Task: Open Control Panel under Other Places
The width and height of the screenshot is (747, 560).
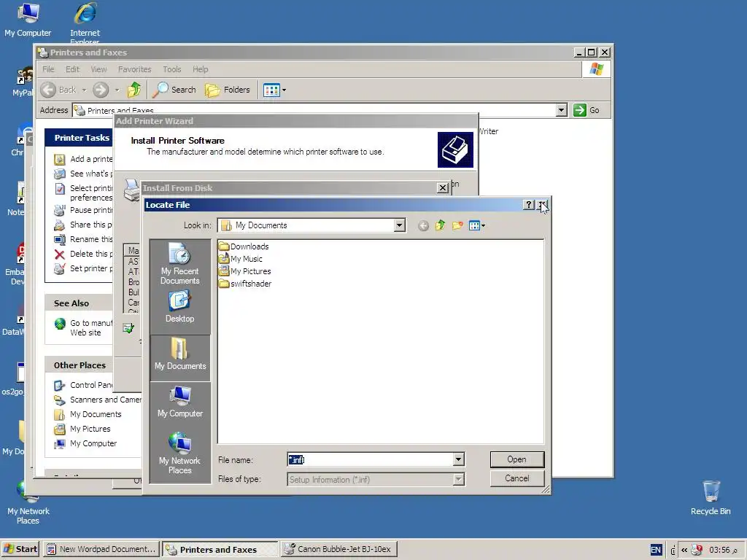Action: point(83,385)
